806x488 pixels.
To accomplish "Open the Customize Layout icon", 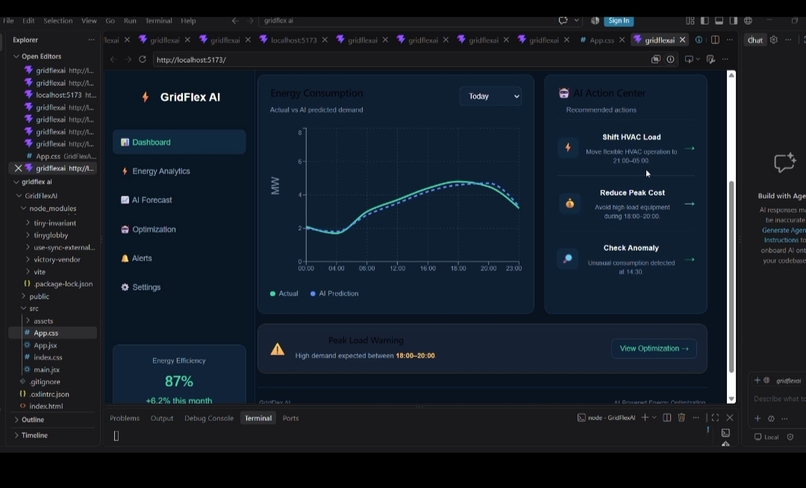I will 690,21.
